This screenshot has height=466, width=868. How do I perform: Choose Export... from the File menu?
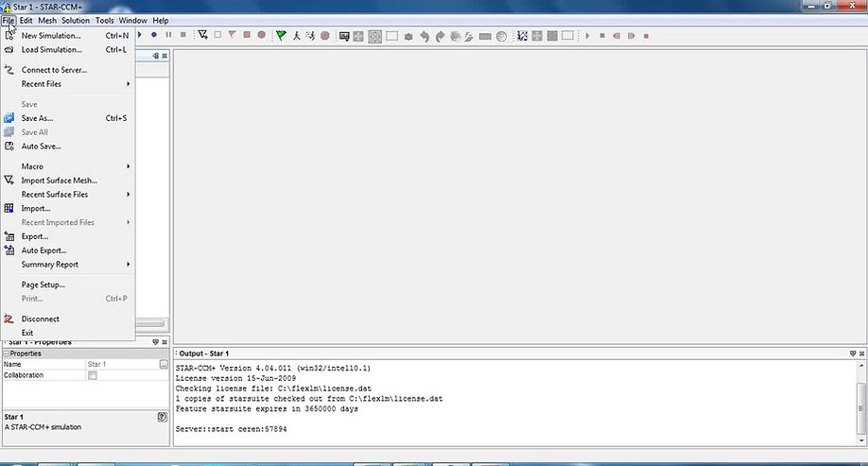point(68,236)
